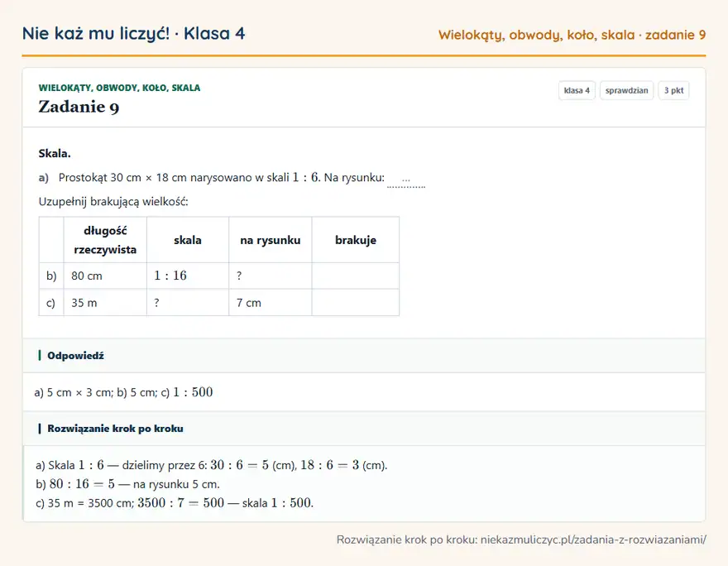Click the "7 cm" table cell
Screen dimensions: 728x566
271,303
